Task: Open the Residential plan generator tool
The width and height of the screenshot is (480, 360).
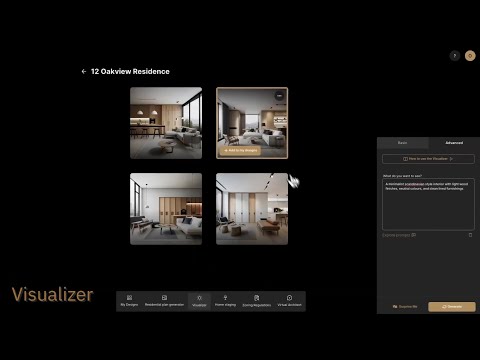Action: pos(164,301)
